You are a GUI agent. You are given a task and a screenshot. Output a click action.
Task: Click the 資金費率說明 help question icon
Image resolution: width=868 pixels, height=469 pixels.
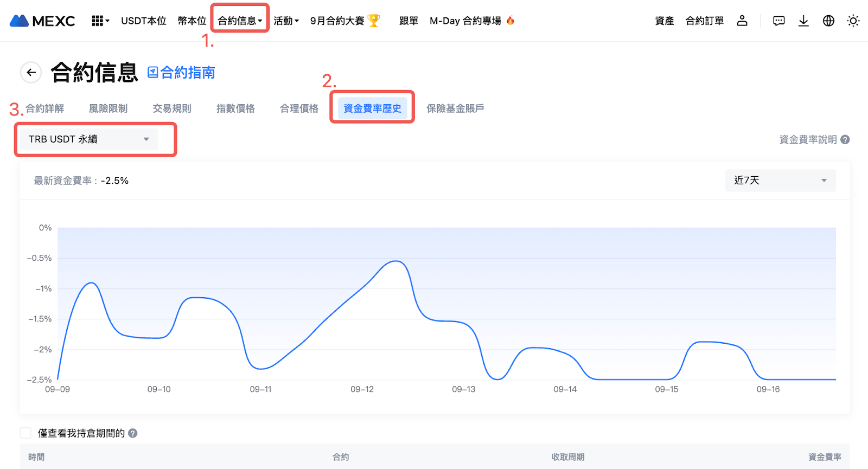coord(845,140)
